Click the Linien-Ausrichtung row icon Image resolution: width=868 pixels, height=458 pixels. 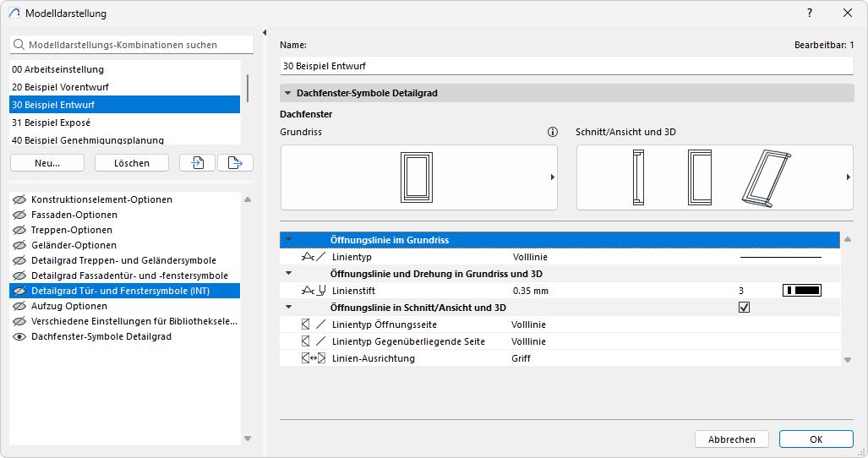(x=313, y=358)
